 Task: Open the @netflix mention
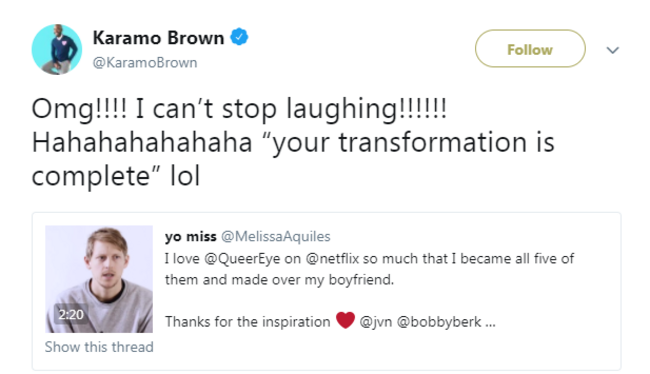click(332, 259)
